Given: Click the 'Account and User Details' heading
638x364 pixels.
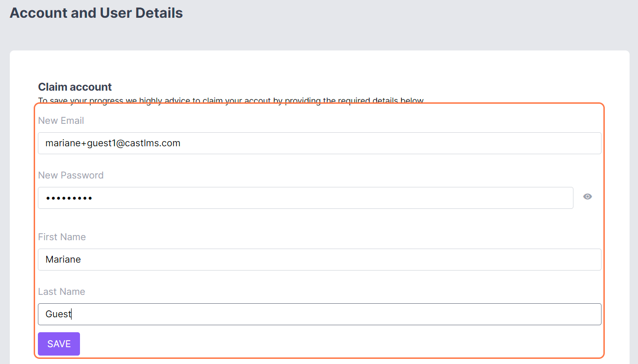Looking at the screenshot, I should click(x=96, y=13).
